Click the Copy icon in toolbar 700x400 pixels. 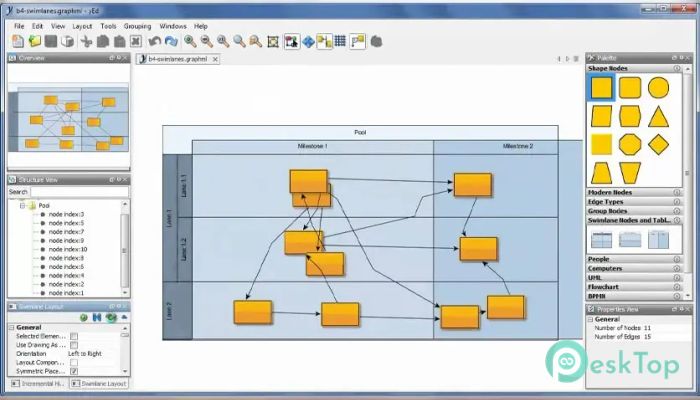[x=103, y=42]
